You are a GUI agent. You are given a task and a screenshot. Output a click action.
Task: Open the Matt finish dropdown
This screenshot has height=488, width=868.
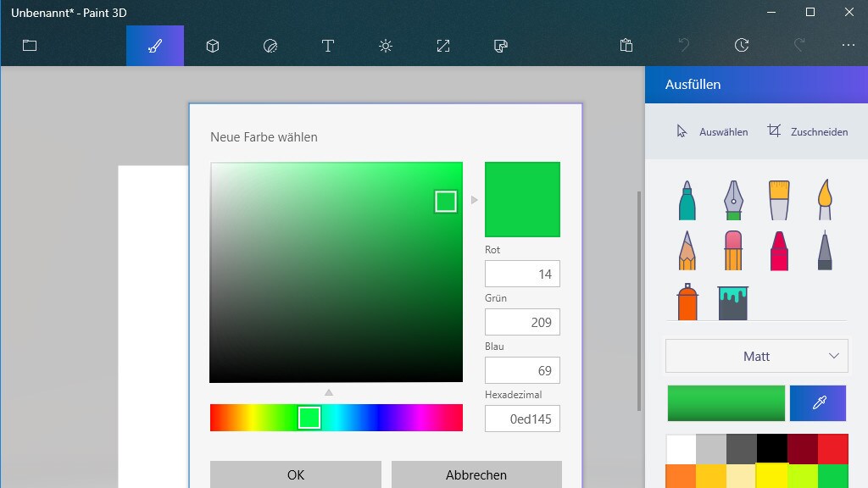[756, 355]
